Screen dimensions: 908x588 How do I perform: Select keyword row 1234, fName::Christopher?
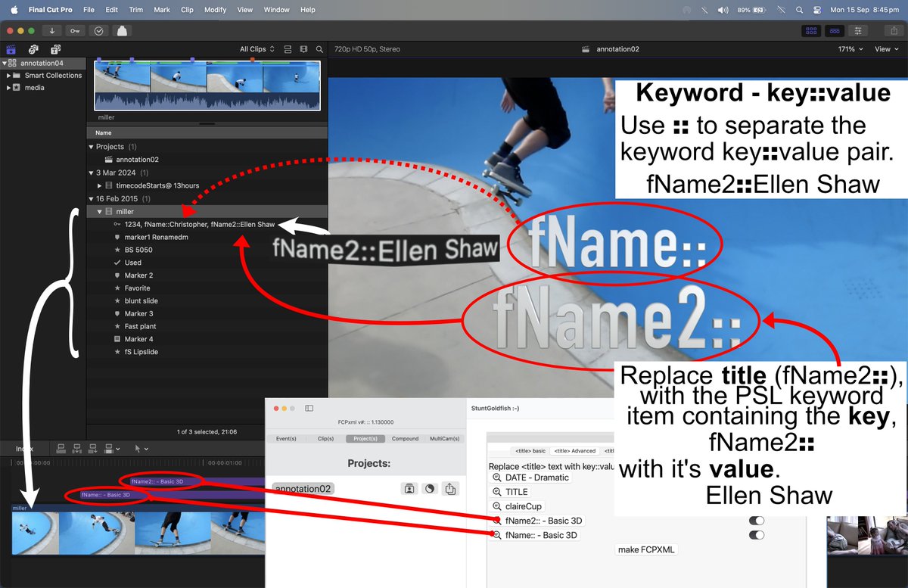click(207, 225)
